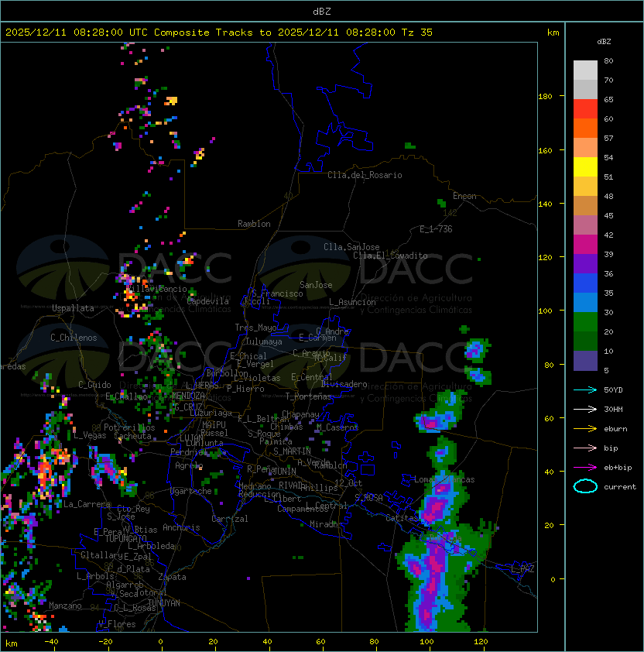Click the 'RIVADA' map label

point(293,486)
